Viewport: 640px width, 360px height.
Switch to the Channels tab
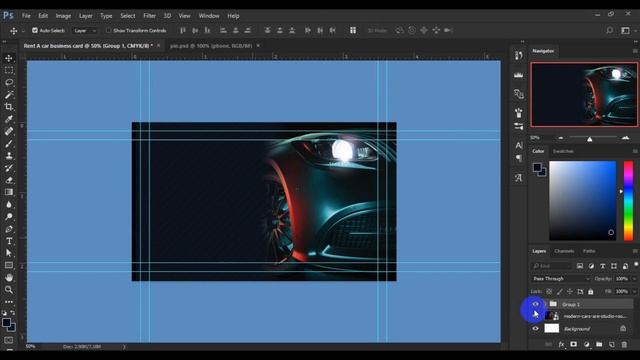pos(564,251)
